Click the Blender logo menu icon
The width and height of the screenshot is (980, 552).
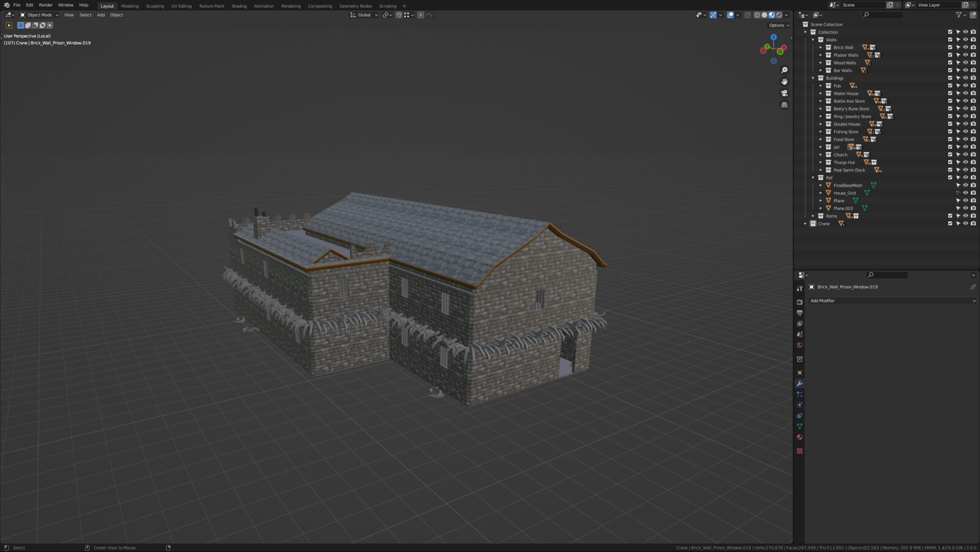[x=6, y=5]
